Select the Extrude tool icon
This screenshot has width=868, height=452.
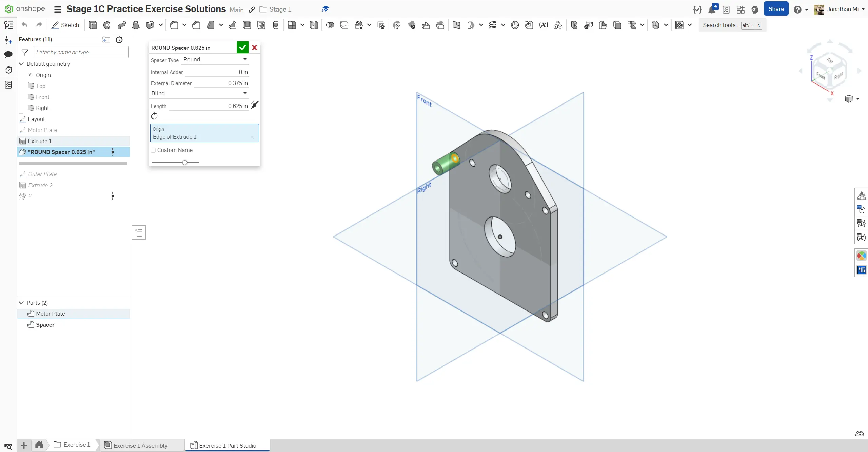click(93, 25)
